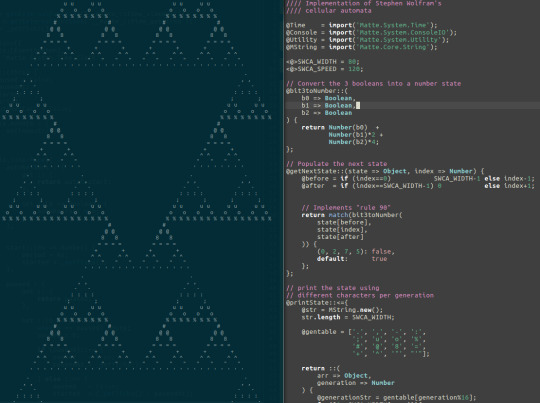The height and width of the screenshot is (403, 540).
Task: Click the line importing 'Matte.Core.String'
Action: pyautogui.click(x=361, y=47)
